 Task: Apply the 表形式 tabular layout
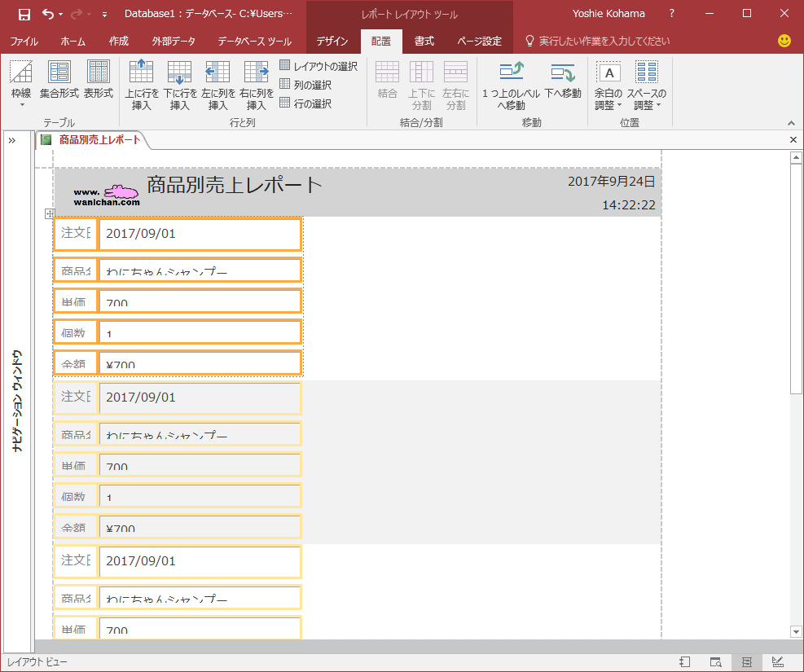99,80
